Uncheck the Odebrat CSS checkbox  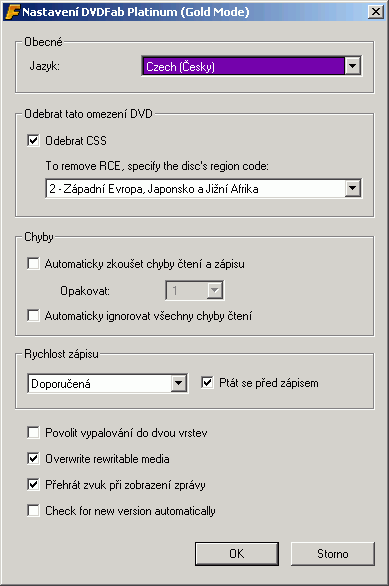33,141
